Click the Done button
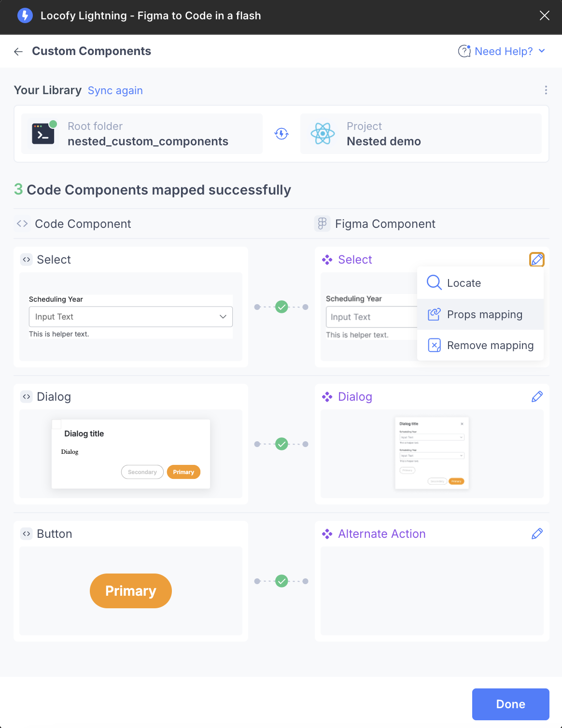Image resolution: width=562 pixels, height=728 pixels. pos(510,704)
